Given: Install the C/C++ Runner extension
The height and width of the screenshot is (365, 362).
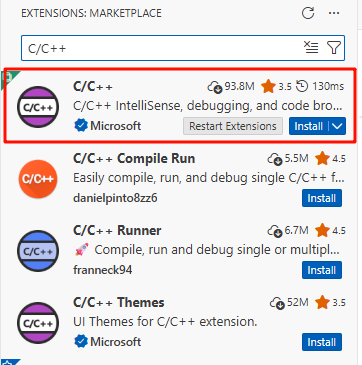Looking at the screenshot, I should (322, 270).
